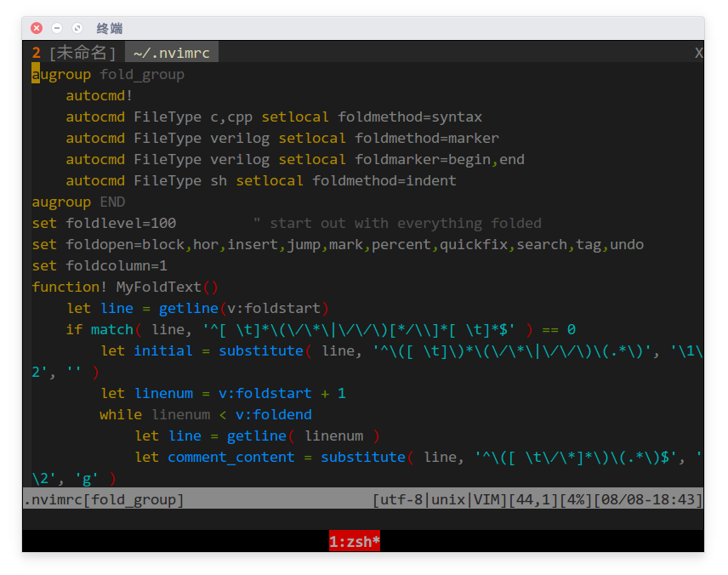Click 'foldmarker=begin,end' text
Viewport: 728px width, 575px height.
point(440,160)
